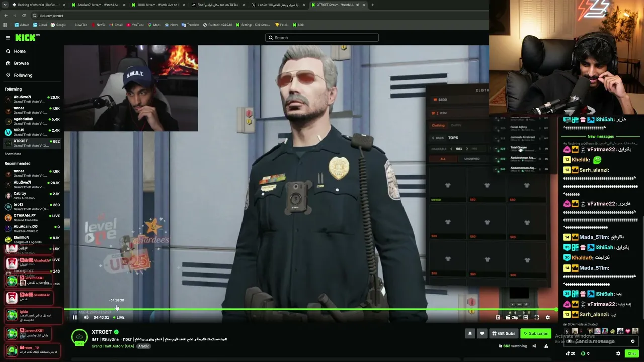
Task: Click the Gift Subs button
Action: tap(504, 334)
